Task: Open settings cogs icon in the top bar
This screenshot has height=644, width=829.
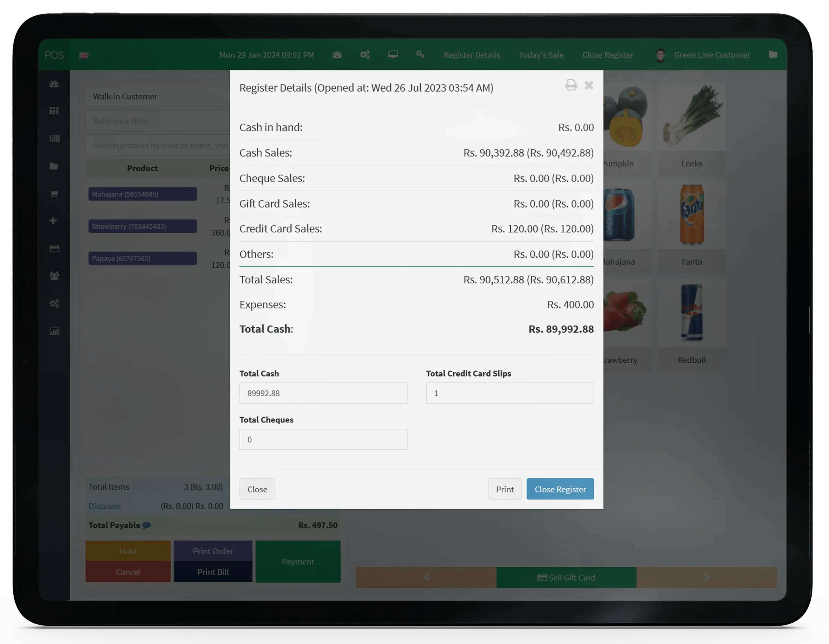Action: 365,55
